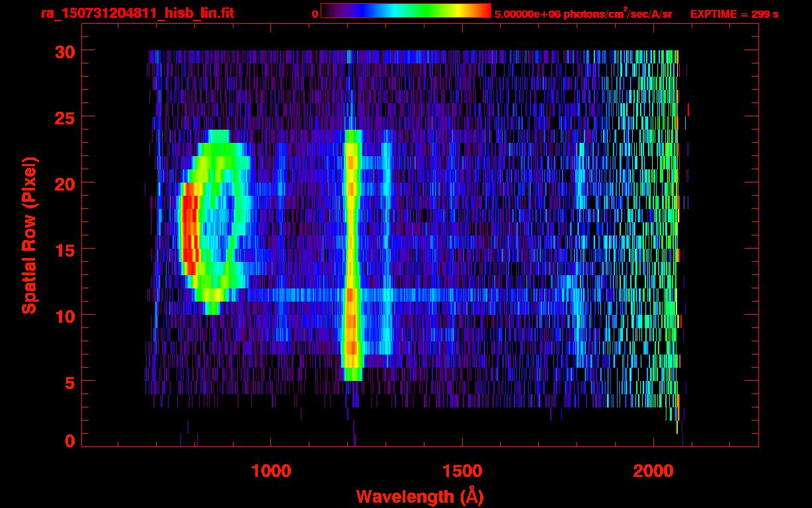The width and height of the screenshot is (812, 508).
Task: Click the spatial row 10 tick label
Action: 65,316
